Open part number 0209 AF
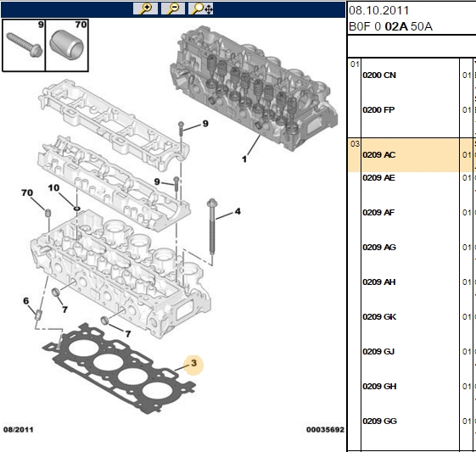476x452 pixels. [378, 212]
